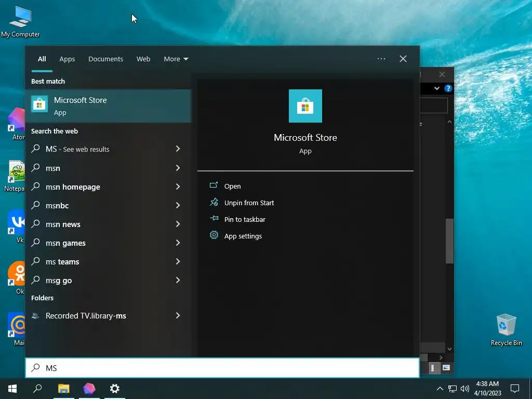This screenshot has height=399, width=532.
Task: Click the gear icon beside App settings
Action: [x=214, y=235]
